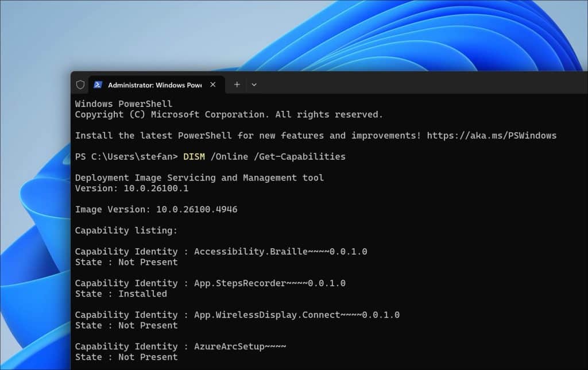Click the "DISM" command word at the prompt
The height and width of the screenshot is (370, 588).
click(x=194, y=156)
